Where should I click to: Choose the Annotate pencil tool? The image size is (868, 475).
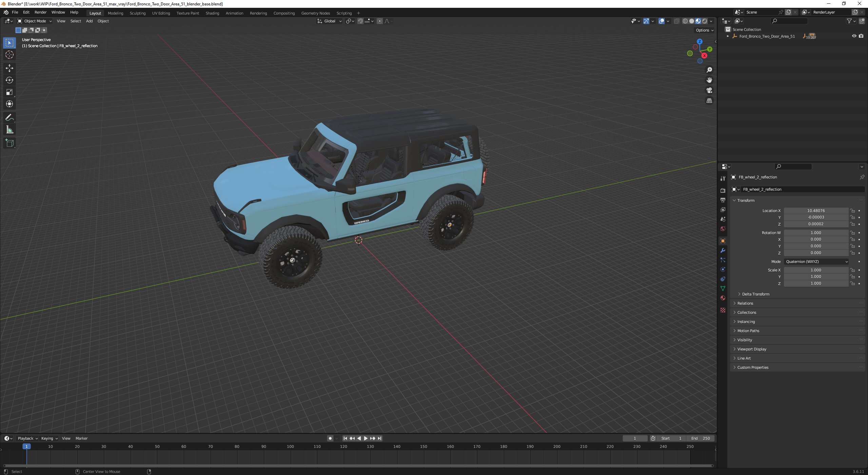point(9,118)
